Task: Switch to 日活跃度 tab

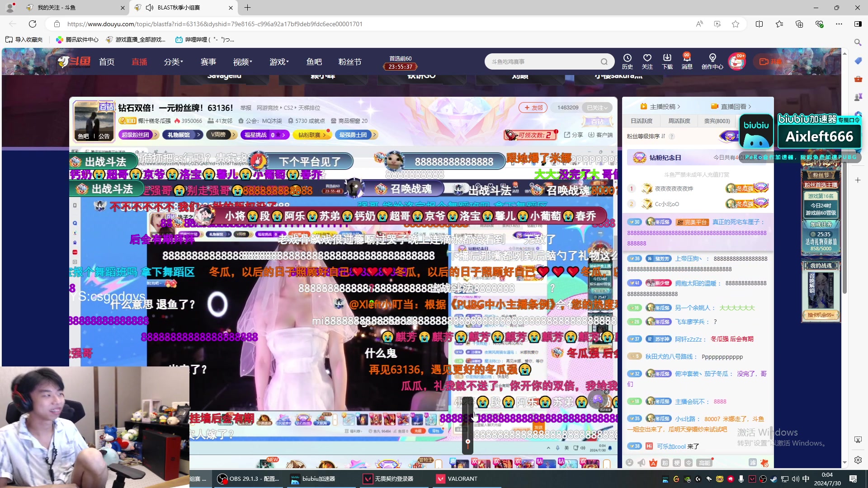Action: (642, 121)
